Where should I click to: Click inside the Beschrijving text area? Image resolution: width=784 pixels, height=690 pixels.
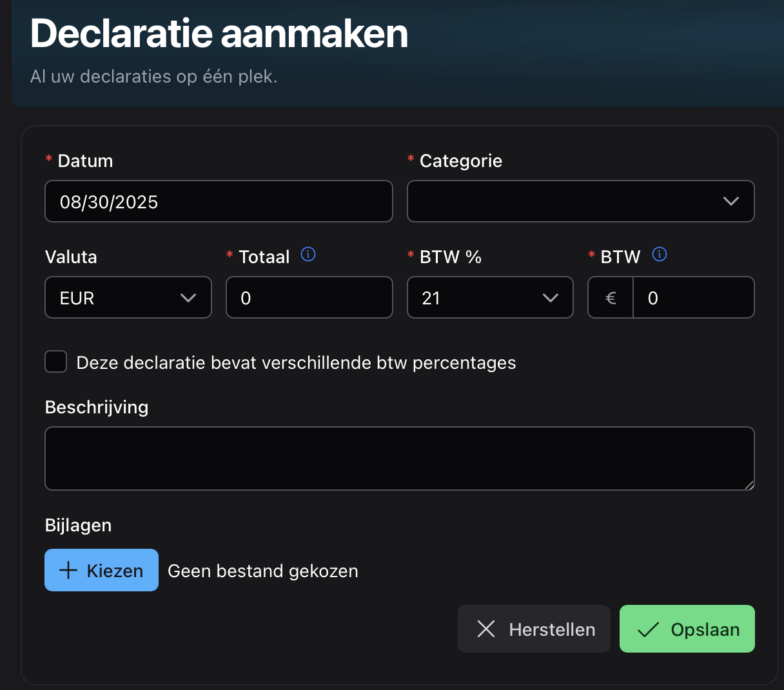tap(399, 458)
